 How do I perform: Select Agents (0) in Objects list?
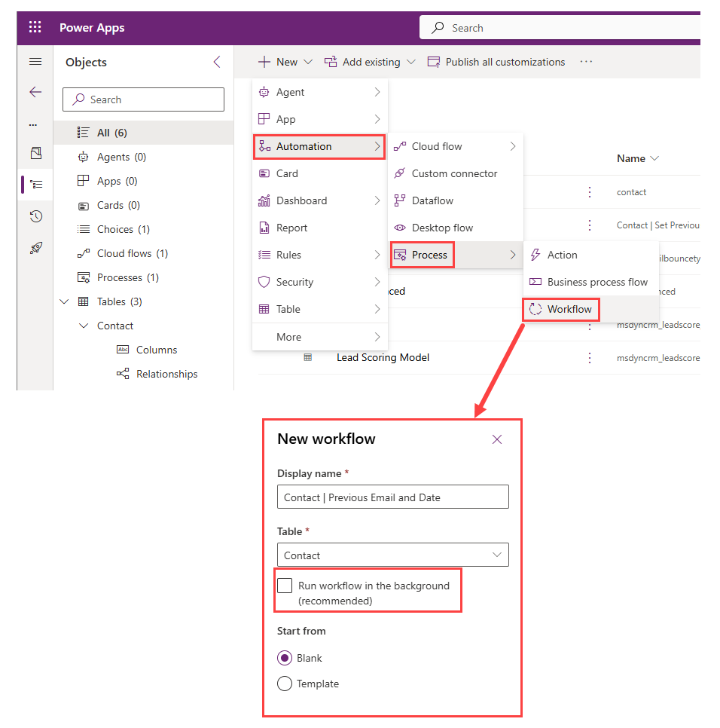pos(143,157)
